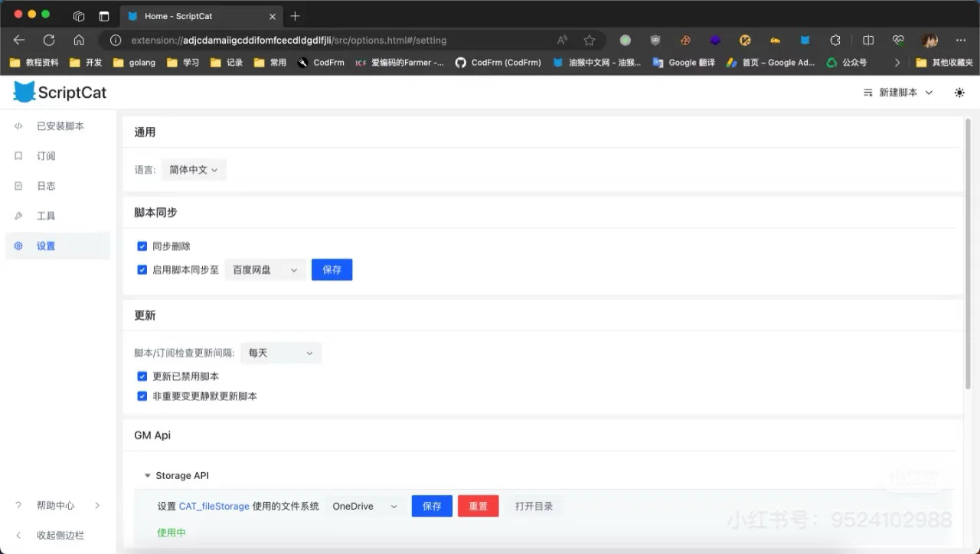Open the 开发 bookmark folder
Viewport: 980px width, 554px height.
[x=85, y=63]
